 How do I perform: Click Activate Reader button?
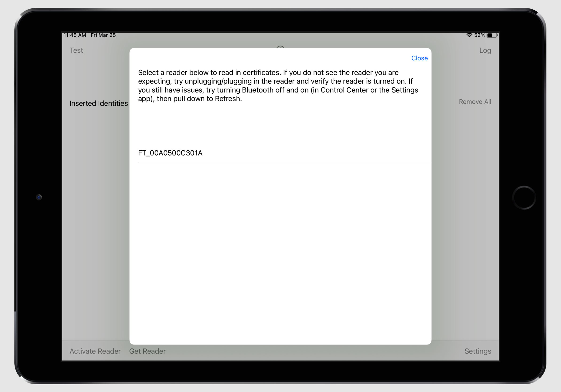point(95,352)
